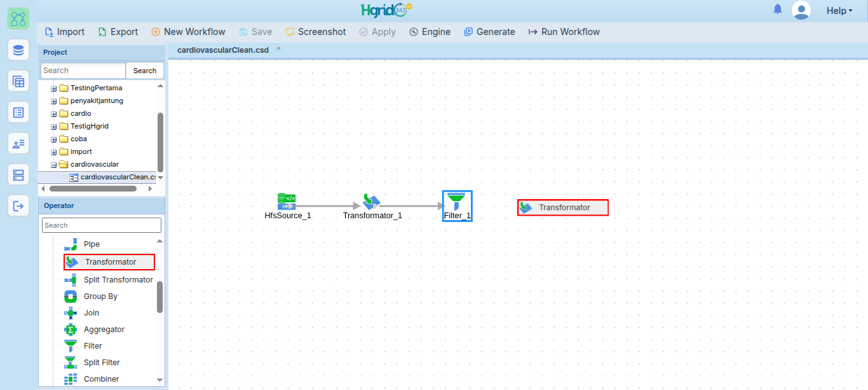The height and width of the screenshot is (390, 868).
Task: Close the cardiovascularClean.csd tab
Action: (278, 48)
